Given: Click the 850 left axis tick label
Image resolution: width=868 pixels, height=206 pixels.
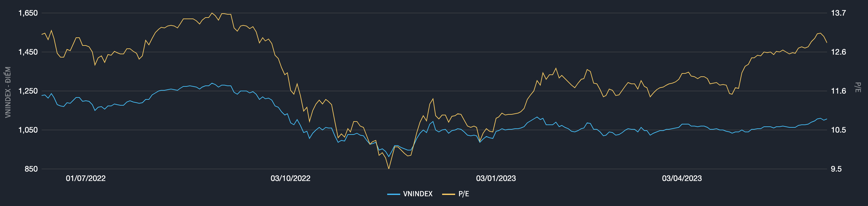Looking at the screenshot, I should click(x=31, y=169).
